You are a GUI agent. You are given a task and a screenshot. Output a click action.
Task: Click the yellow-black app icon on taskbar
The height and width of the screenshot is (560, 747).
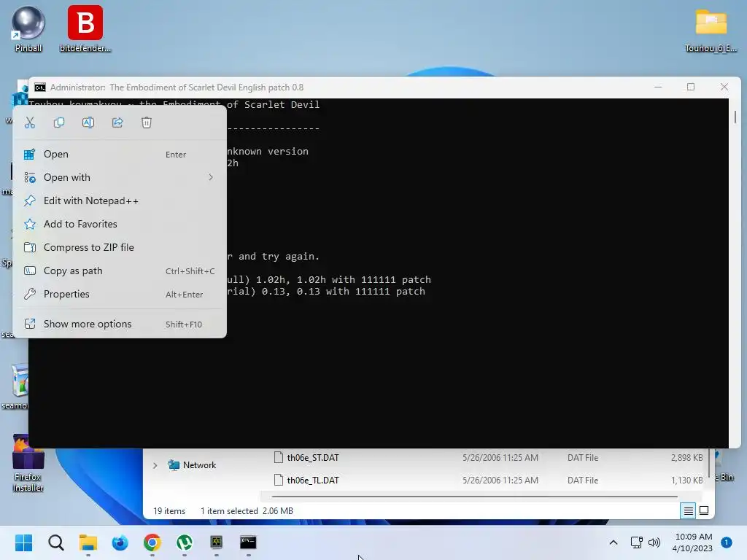(x=216, y=542)
